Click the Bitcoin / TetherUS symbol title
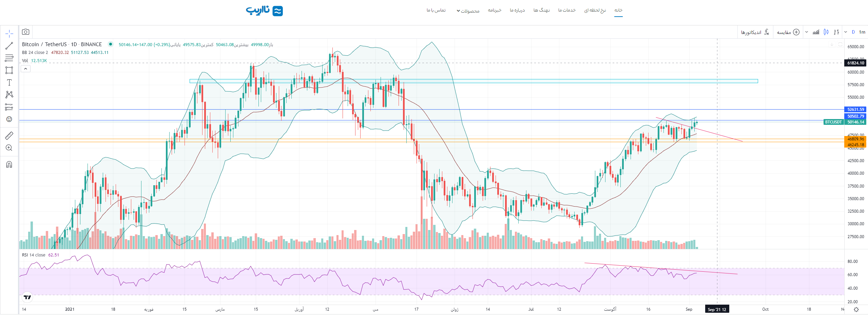Viewport: 868px width, 327px height. click(44, 44)
